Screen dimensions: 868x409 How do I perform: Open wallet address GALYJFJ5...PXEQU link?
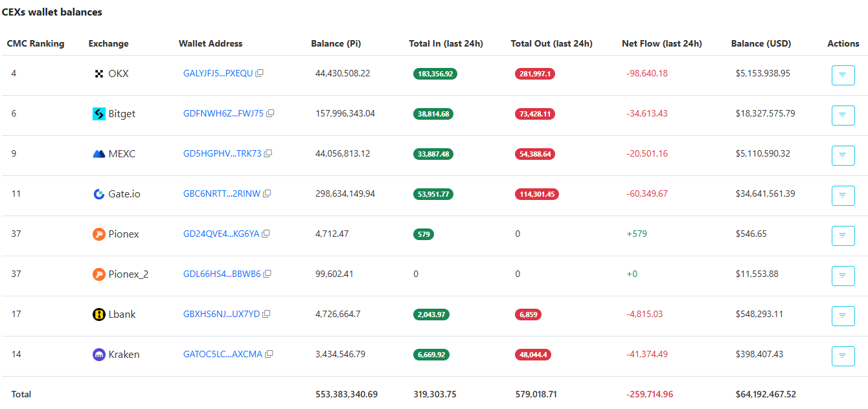(x=218, y=73)
